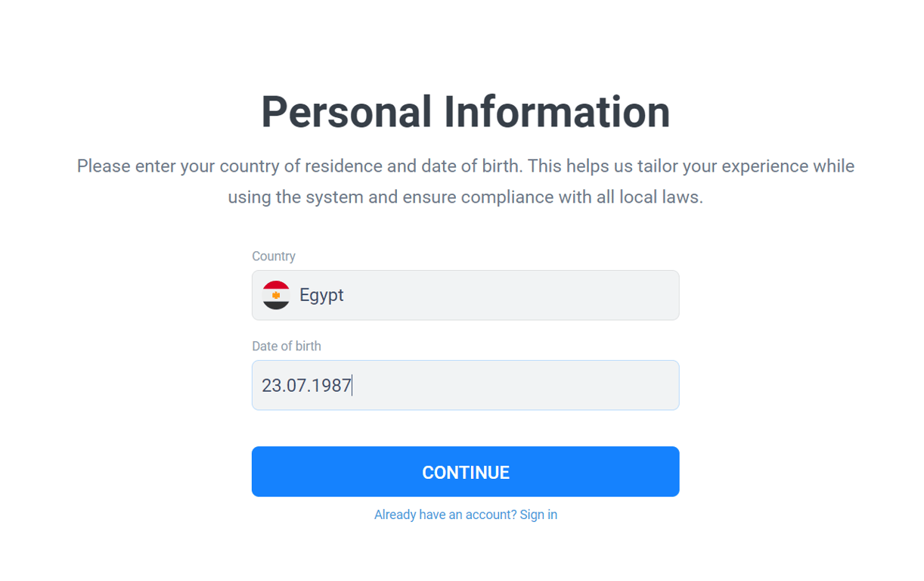Click the instructional text paragraph
The image size is (924, 581).
tap(465, 182)
